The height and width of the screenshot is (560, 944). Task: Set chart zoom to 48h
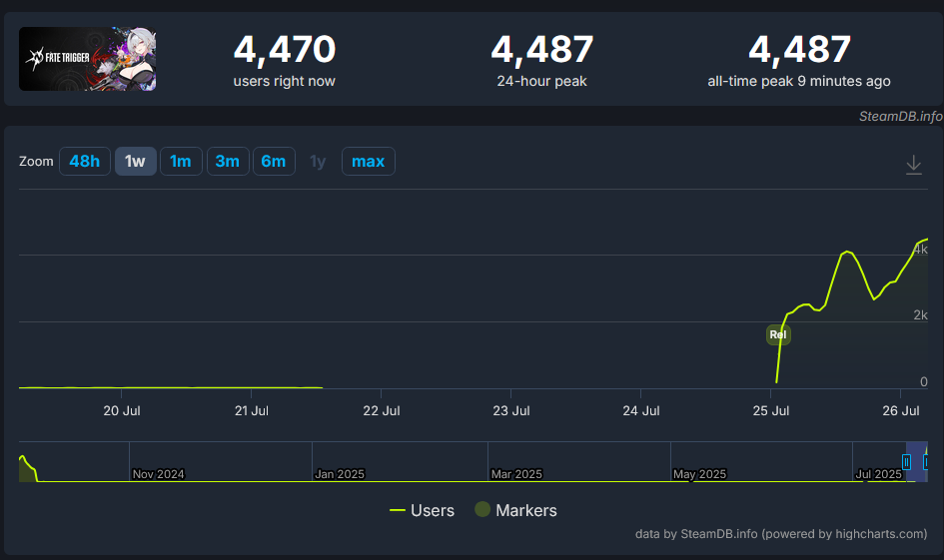84,161
